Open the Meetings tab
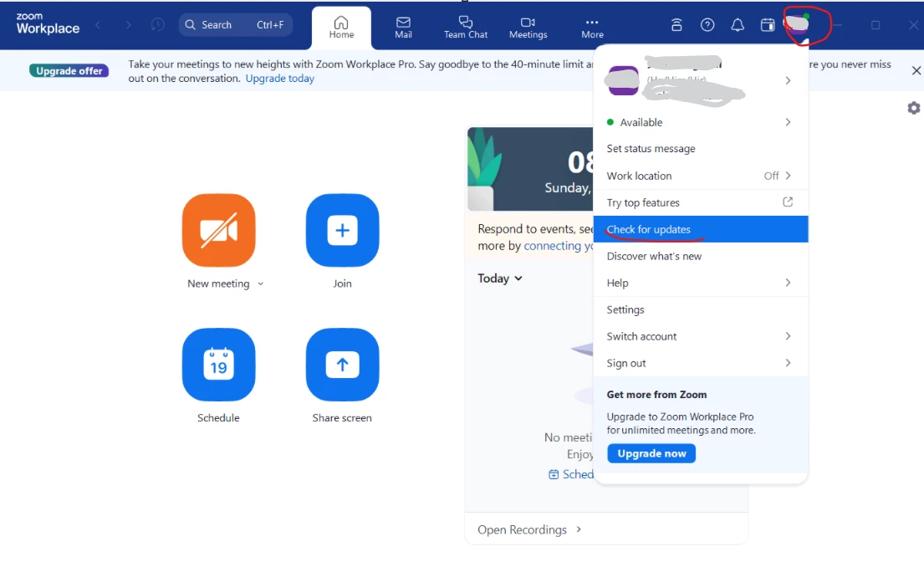This screenshot has width=924, height=567. pyautogui.click(x=528, y=27)
